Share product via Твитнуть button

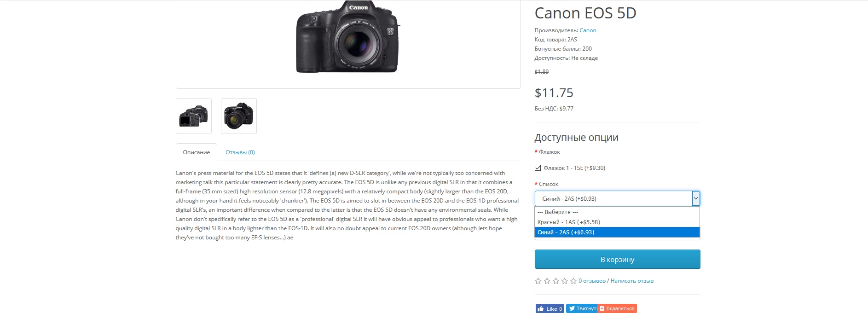pos(582,308)
